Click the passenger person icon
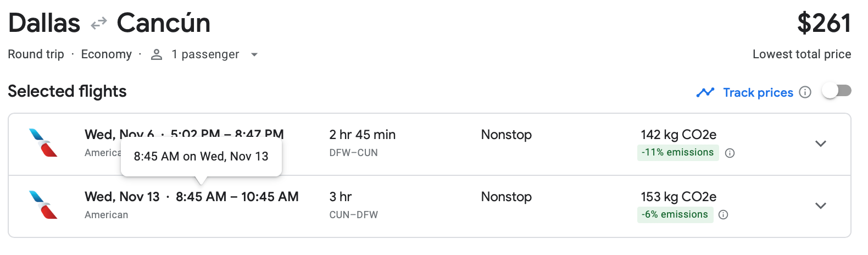The width and height of the screenshot is (868, 255). tap(157, 54)
